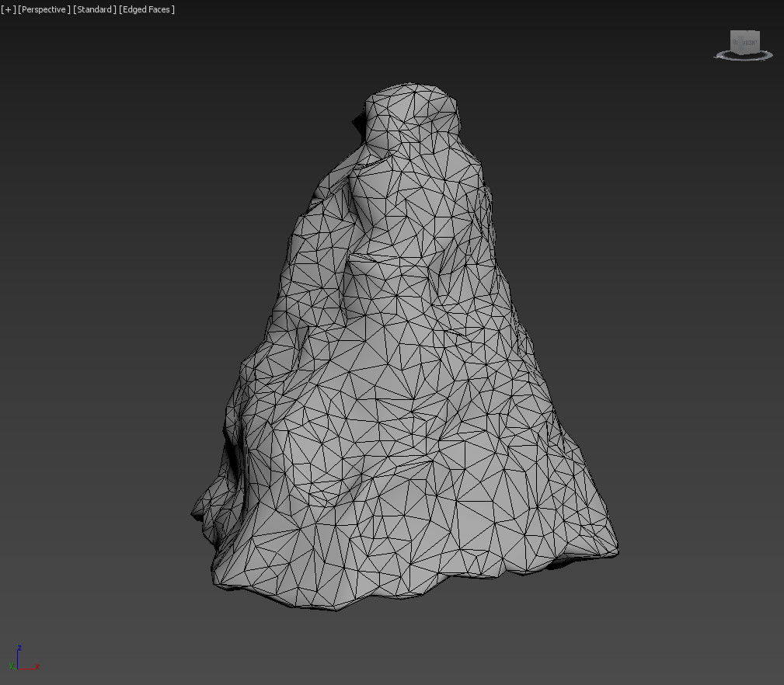The image size is (784, 685).
Task: Click the red X axis of the world tripod
Action: tap(26, 669)
